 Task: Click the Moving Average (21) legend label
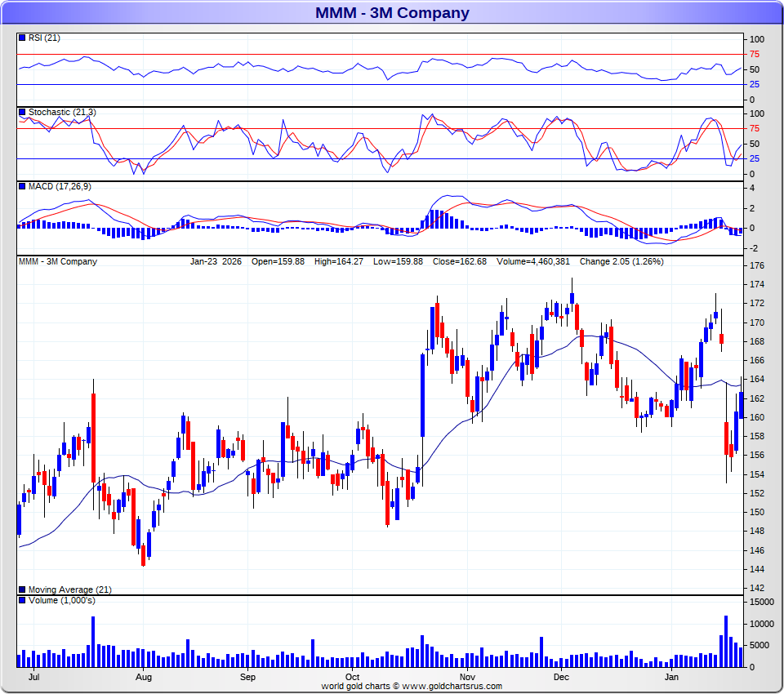tap(69, 589)
